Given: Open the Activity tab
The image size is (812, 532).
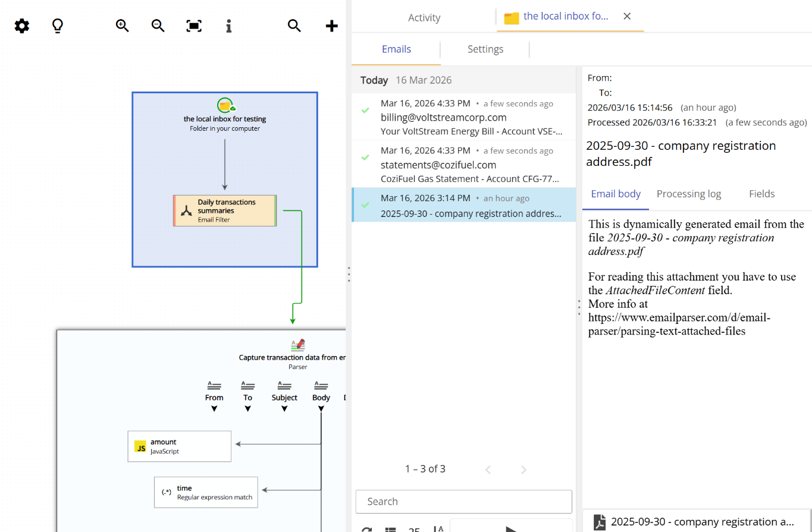Looking at the screenshot, I should tap(424, 17).
